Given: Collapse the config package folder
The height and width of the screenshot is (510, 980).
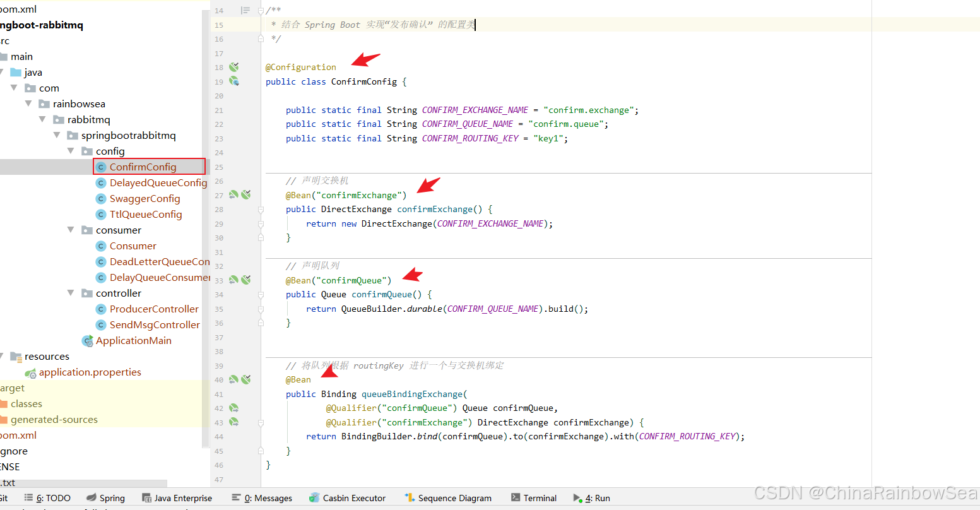Looking at the screenshot, I should tap(71, 151).
